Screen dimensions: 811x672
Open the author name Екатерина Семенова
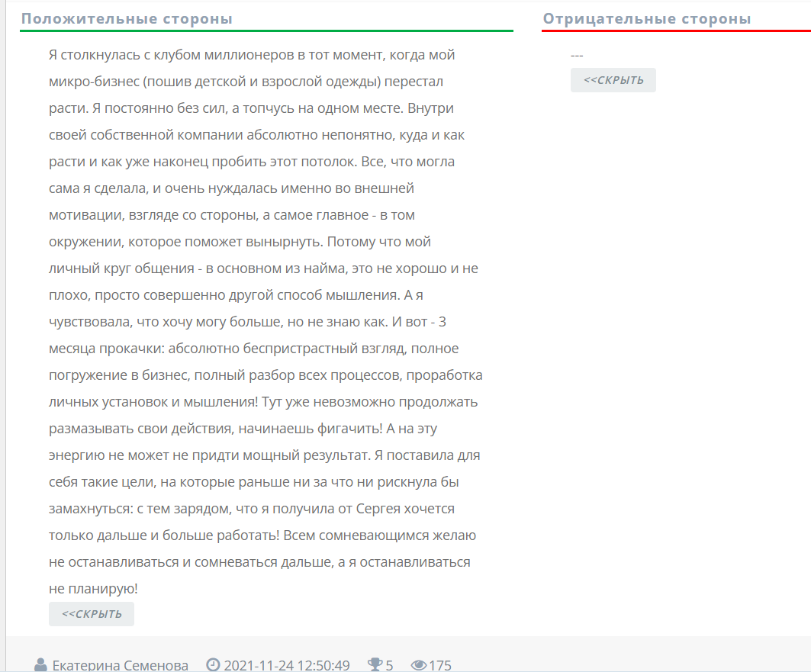(120, 665)
